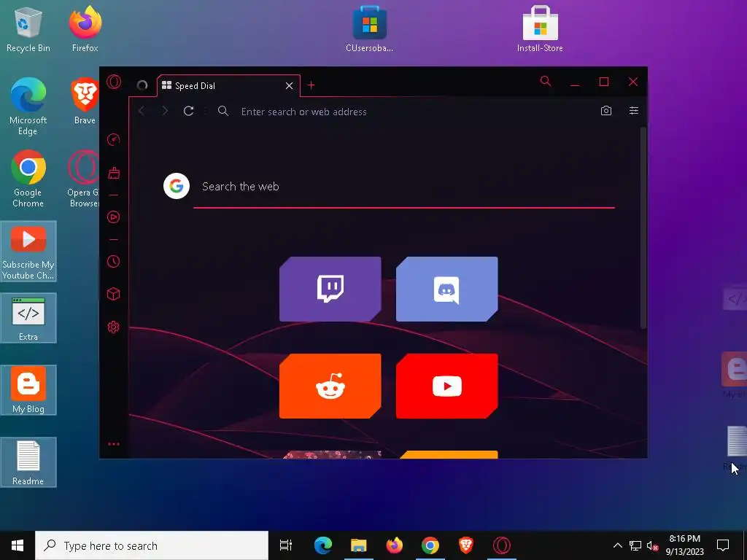
Task: Open sidebar setup three-dots menu
Action: (x=113, y=444)
